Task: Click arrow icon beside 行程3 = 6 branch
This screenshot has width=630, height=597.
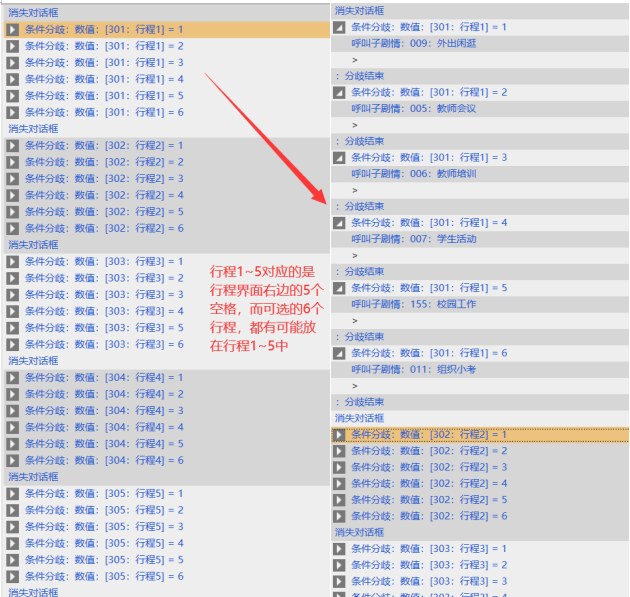Action: click(12, 344)
